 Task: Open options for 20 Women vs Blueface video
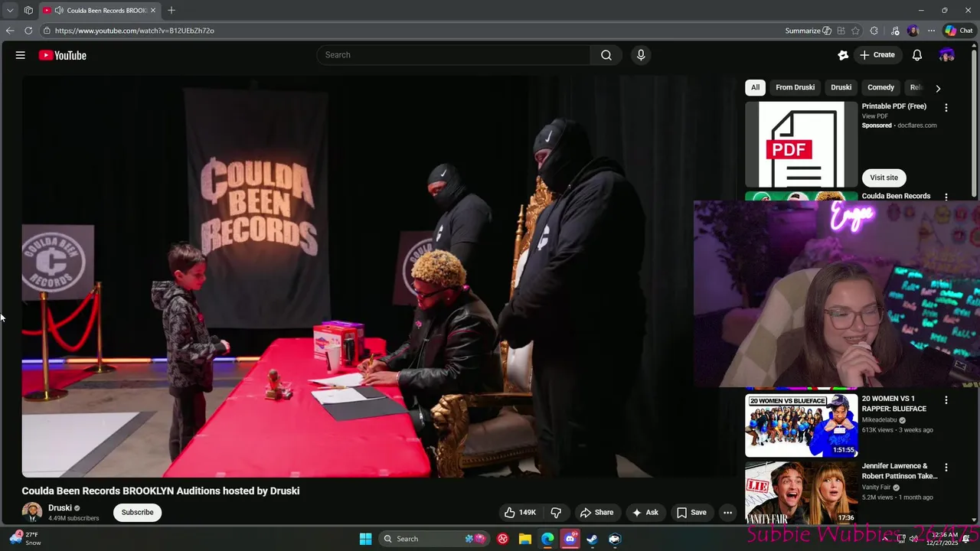(946, 400)
